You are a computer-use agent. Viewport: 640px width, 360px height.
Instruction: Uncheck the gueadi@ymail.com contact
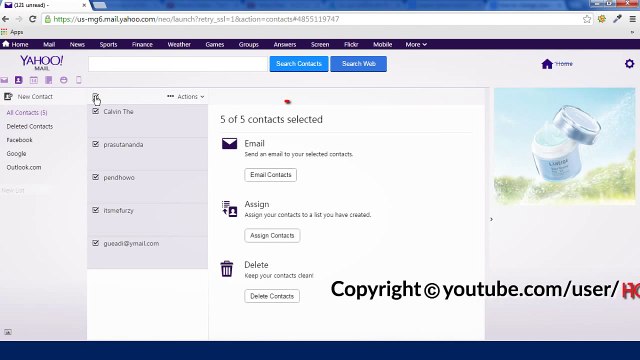click(x=96, y=243)
